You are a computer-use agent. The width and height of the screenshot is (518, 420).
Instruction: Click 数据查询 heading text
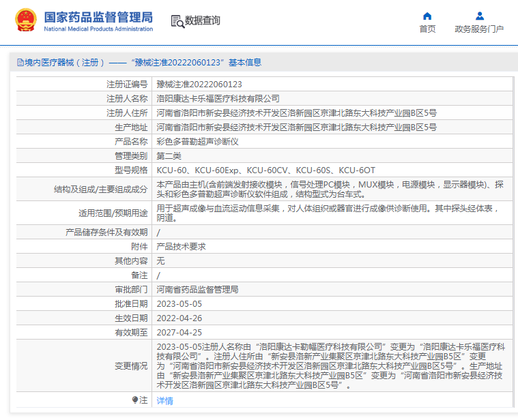pyautogui.click(x=202, y=20)
